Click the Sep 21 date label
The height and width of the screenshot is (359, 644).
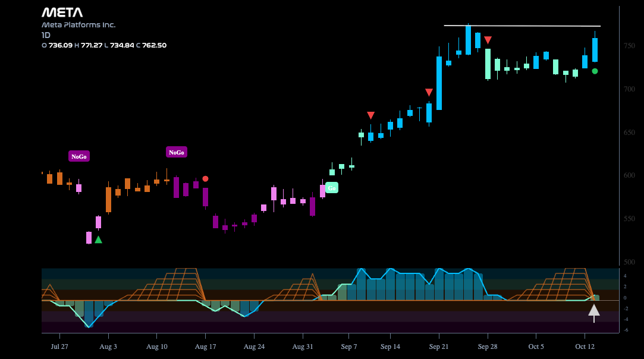[x=439, y=347]
